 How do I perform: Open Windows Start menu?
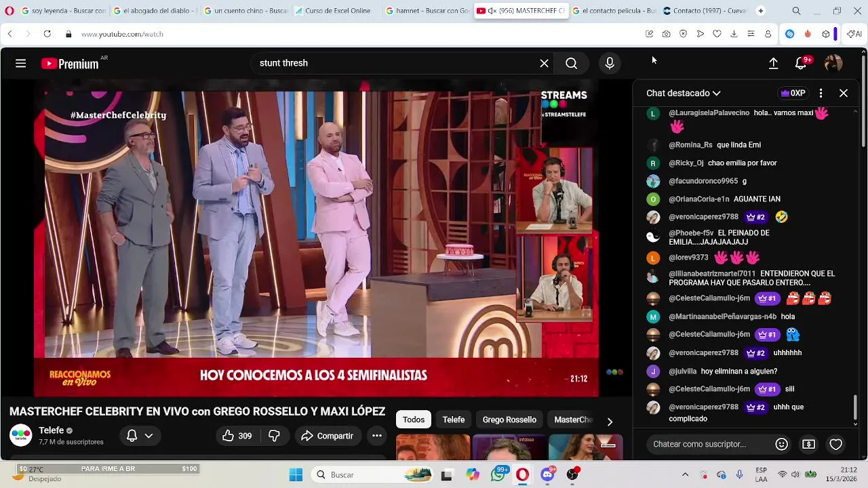coord(296,474)
